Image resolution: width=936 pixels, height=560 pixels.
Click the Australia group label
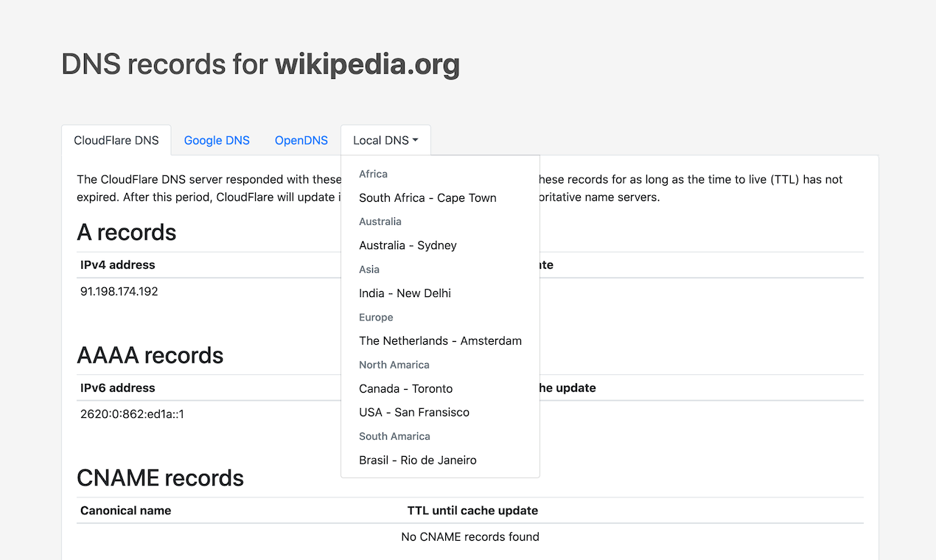(380, 221)
